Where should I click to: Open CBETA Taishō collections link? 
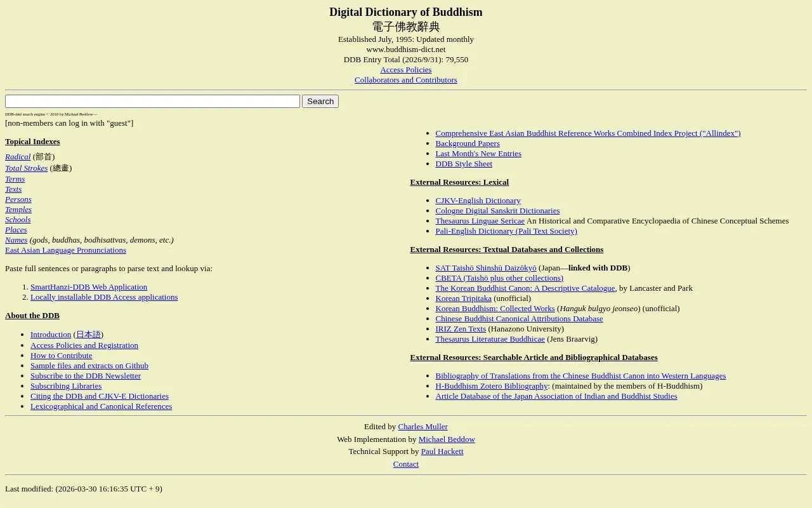point(499,278)
